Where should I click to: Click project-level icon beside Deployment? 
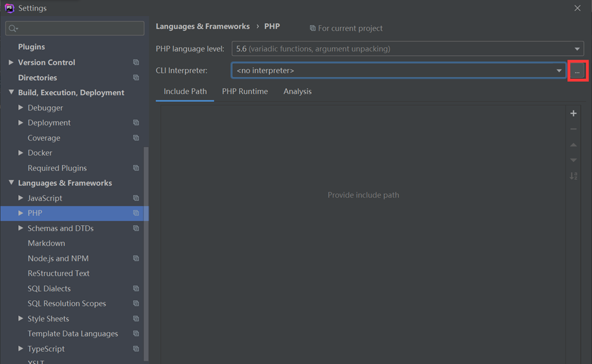click(136, 123)
